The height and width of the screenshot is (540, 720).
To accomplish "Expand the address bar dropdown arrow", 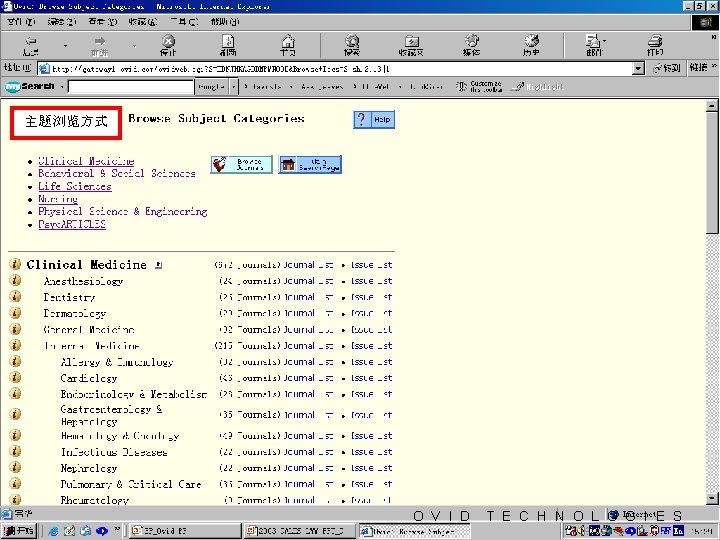I will (x=638, y=69).
